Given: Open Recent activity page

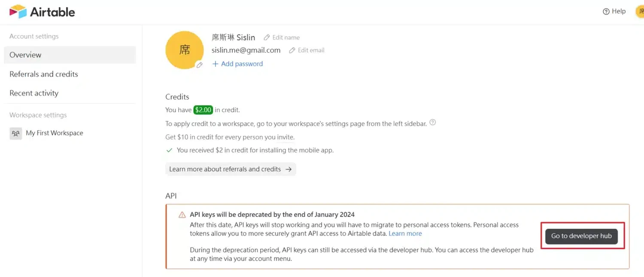Looking at the screenshot, I should pyautogui.click(x=34, y=93).
